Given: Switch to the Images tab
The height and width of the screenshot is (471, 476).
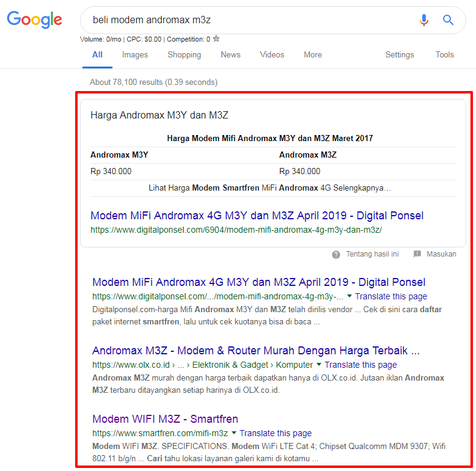Looking at the screenshot, I should [135, 54].
